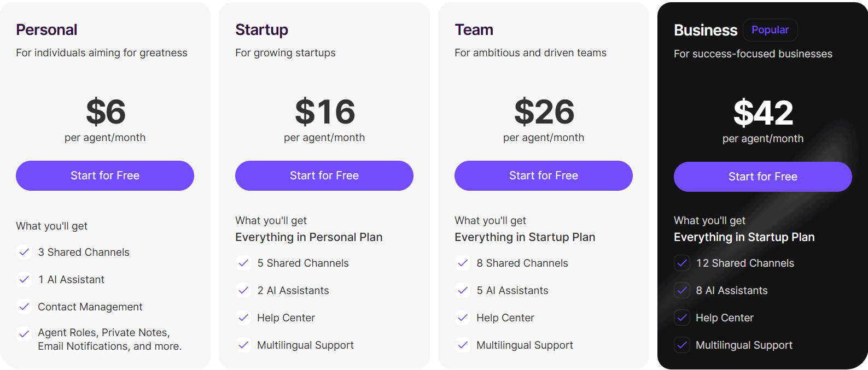Viewport: 868px width, 370px height.
Task: Click Everything in Personal Plan text
Action: pyautogui.click(x=309, y=237)
